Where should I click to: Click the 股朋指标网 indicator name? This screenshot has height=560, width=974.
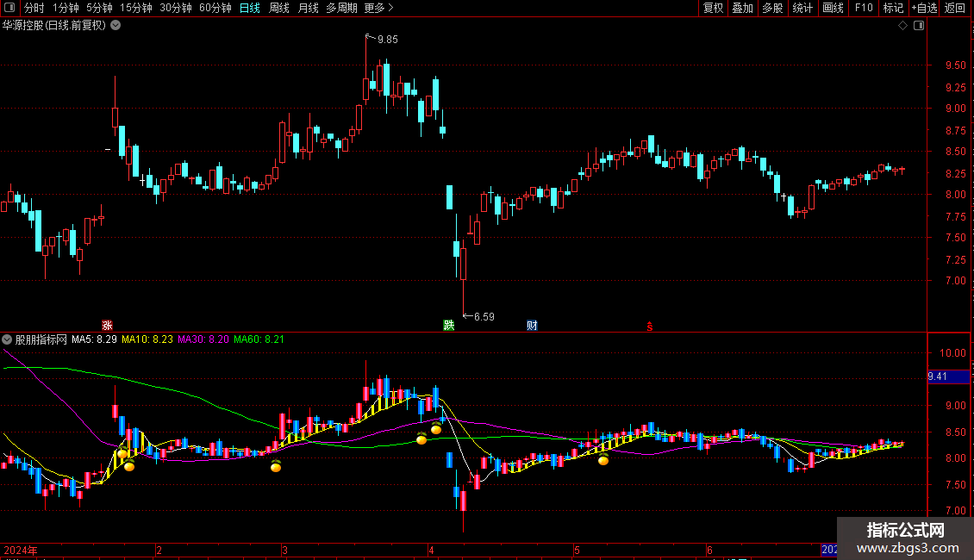[x=41, y=339]
